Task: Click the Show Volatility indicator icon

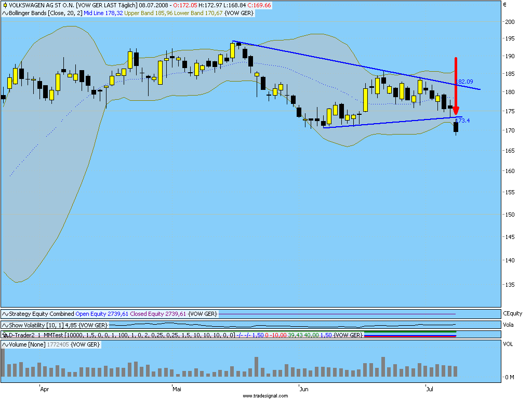Action: 5,325
